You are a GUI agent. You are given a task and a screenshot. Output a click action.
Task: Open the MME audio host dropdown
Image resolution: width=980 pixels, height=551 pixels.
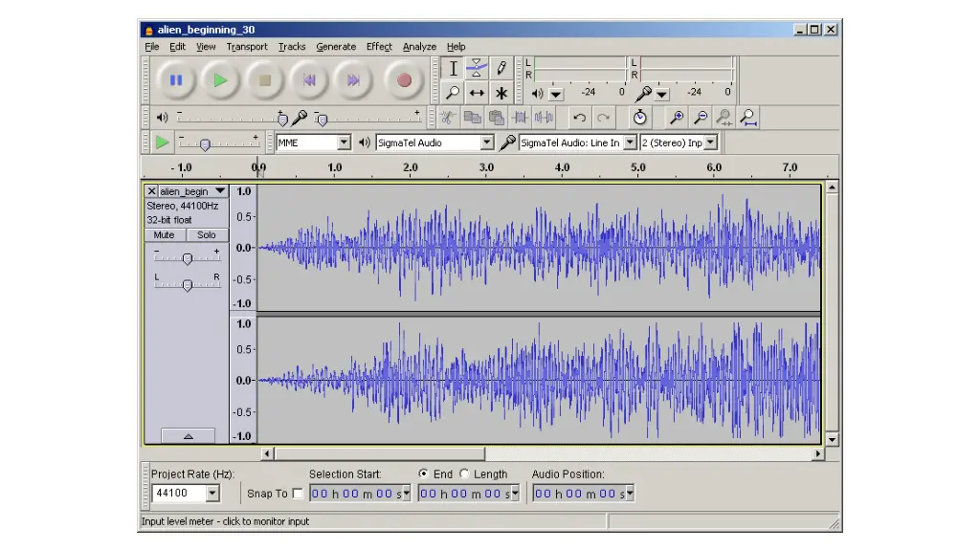click(344, 143)
